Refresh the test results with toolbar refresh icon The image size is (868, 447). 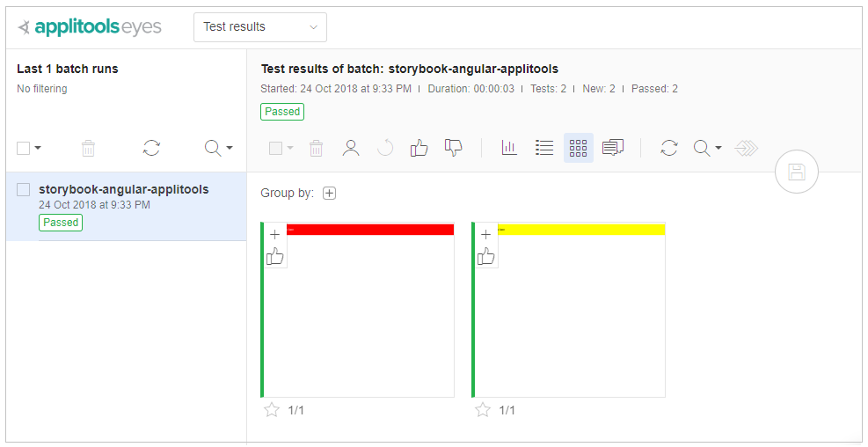[669, 148]
